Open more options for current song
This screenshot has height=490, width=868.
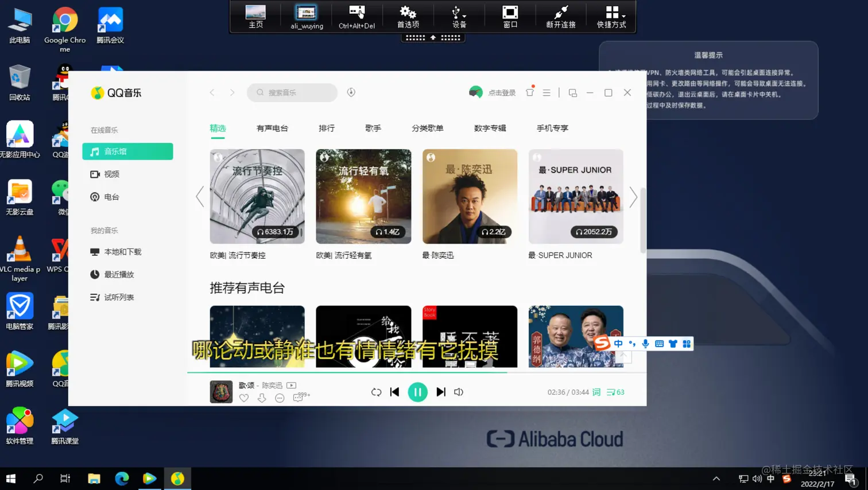(280, 398)
